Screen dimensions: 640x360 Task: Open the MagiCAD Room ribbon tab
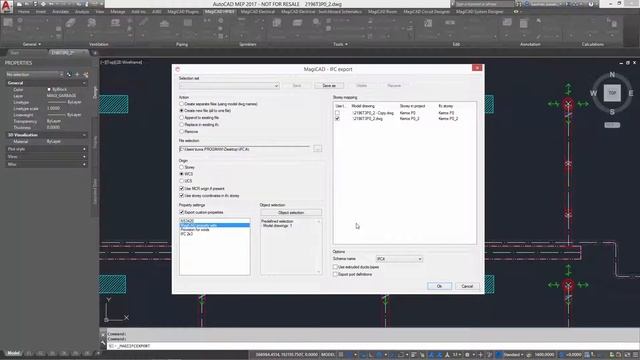382,12
